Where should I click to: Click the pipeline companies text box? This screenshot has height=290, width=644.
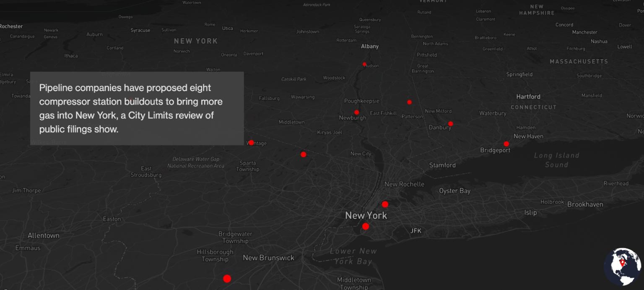(x=137, y=108)
